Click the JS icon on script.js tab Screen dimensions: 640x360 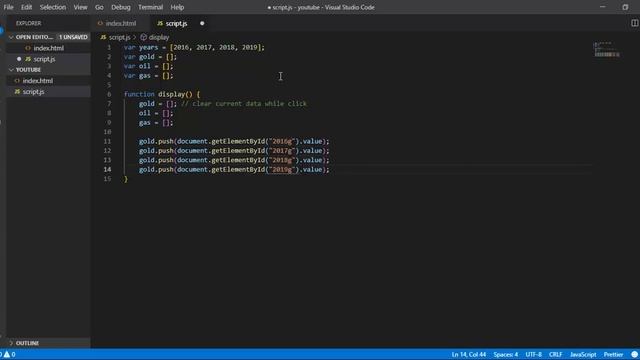[x=160, y=24]
